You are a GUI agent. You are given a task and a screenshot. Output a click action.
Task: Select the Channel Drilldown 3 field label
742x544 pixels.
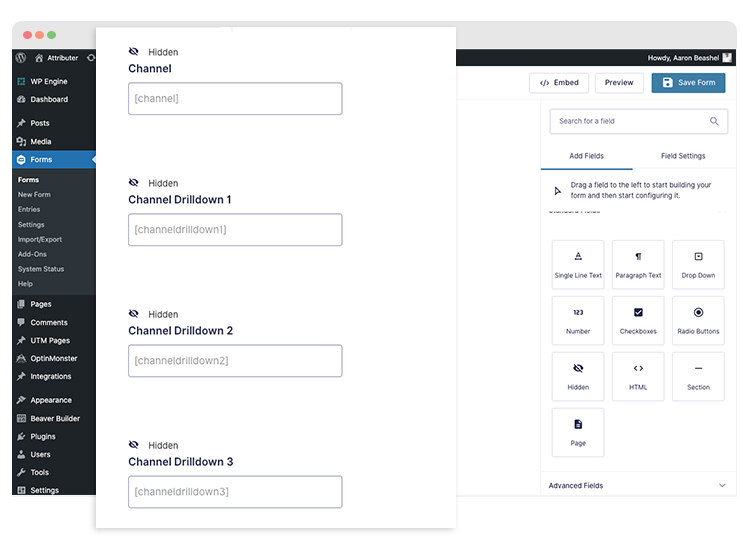click(x=180, y=462)
